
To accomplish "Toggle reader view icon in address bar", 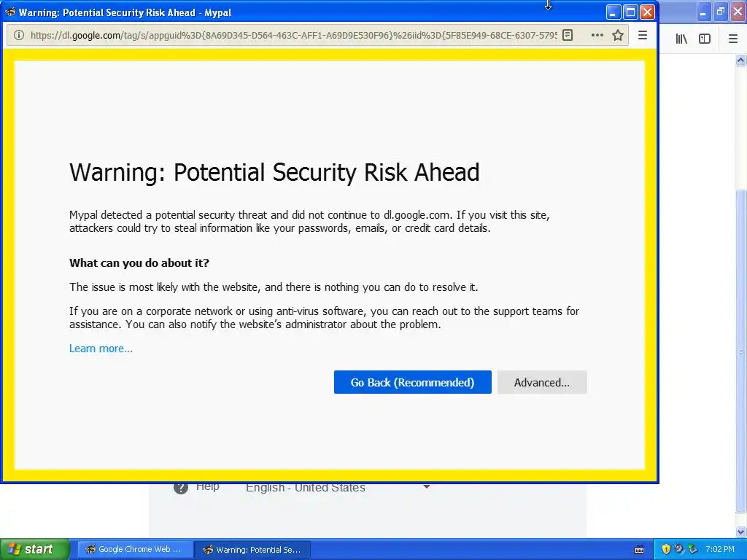I will tap(568, 35).
